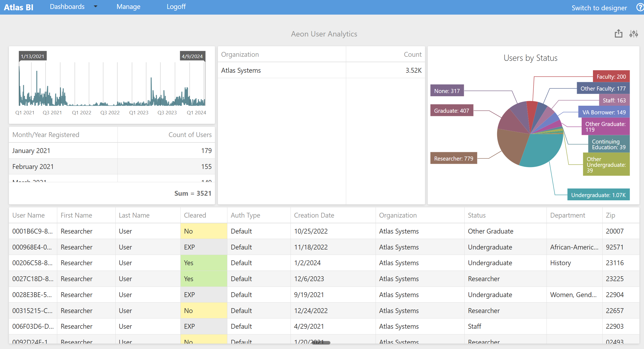Select the Atlas Systems row in Organization table

[x=241, y=70]
